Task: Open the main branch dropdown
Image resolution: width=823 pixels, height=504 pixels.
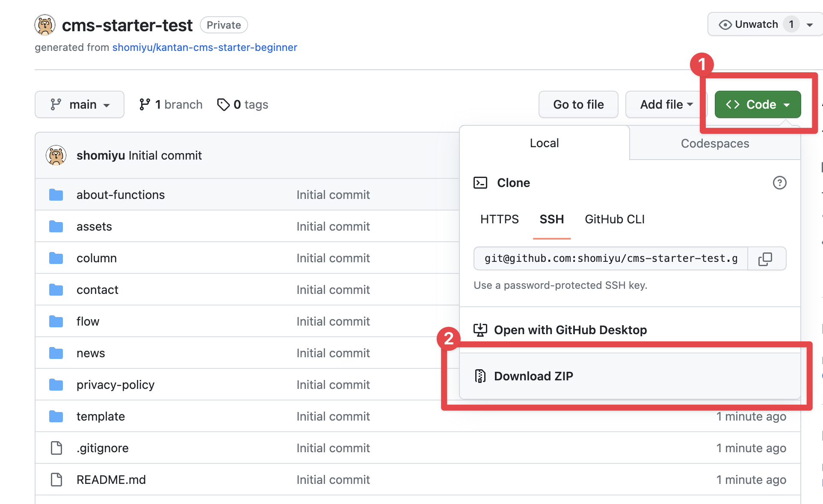Action: (x=80, y=104)
